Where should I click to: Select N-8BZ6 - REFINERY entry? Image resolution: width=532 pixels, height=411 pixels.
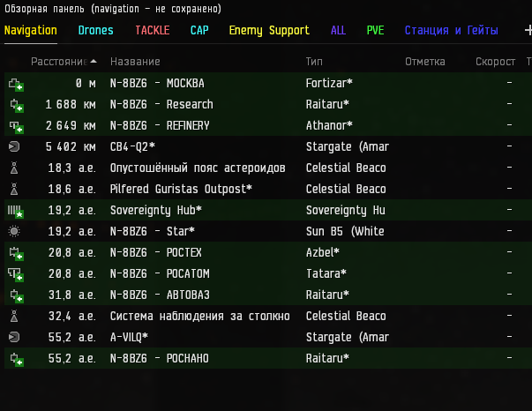[x=160, y=125]
